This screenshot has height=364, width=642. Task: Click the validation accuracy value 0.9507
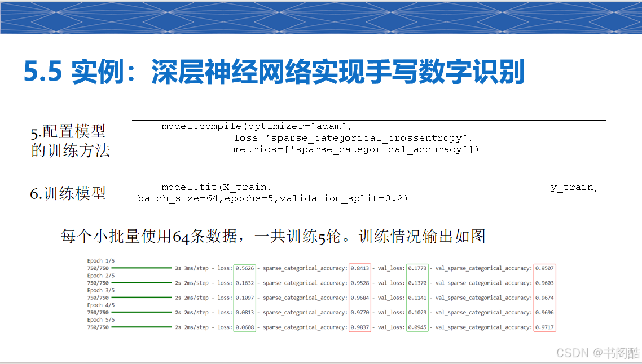pos(544,268)
